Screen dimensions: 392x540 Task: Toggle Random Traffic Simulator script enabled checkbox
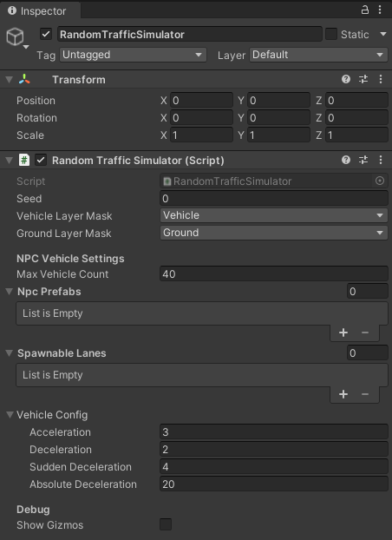41,160
